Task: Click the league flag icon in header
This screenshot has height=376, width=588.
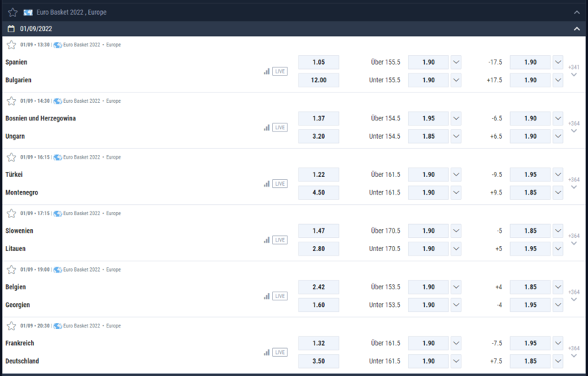Action: [28, 12]
